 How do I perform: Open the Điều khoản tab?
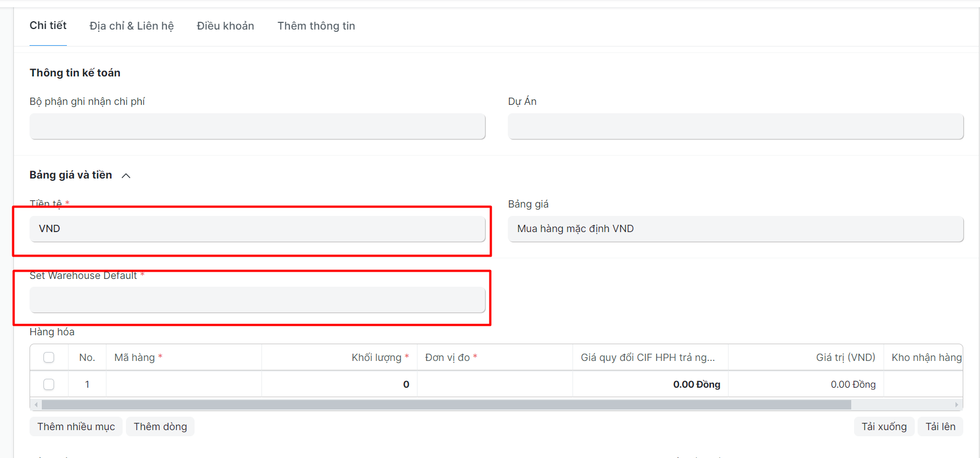tap(225, 26)
